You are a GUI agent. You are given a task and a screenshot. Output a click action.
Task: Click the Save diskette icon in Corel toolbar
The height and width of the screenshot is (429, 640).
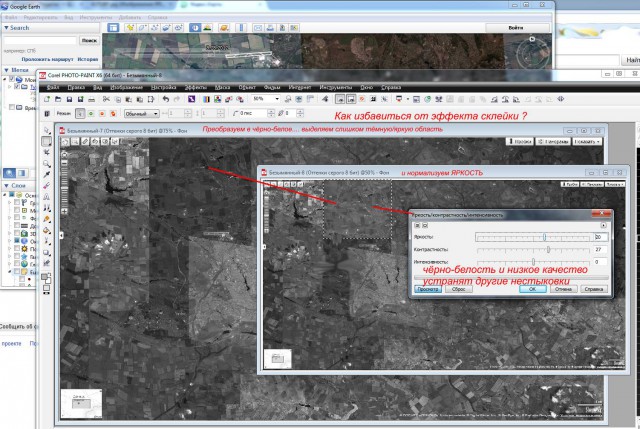click(x=69, y=99)
